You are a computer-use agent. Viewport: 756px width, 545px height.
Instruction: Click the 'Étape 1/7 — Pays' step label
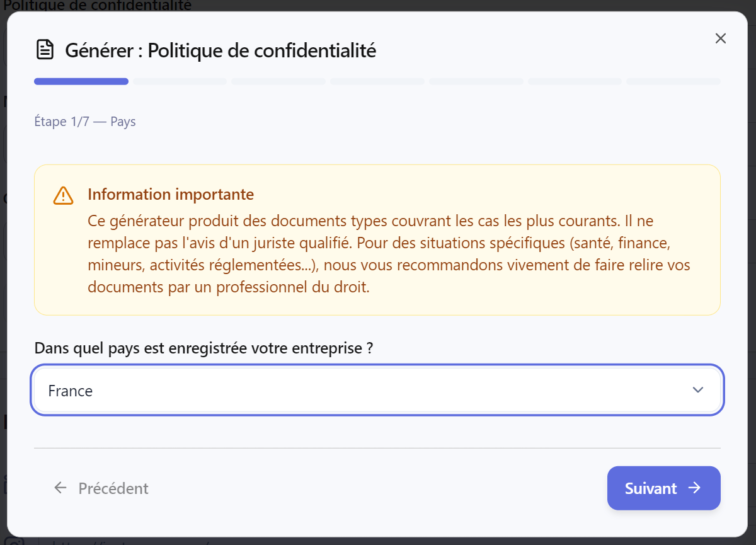coord(85,122)
